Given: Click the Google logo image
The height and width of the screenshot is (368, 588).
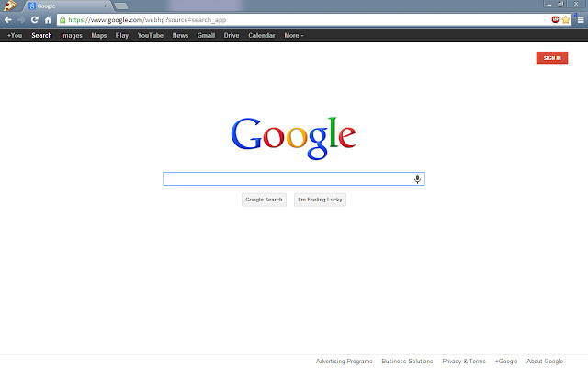Looking at the screenshot, I should pyautogui.click(x=293, y=138).
